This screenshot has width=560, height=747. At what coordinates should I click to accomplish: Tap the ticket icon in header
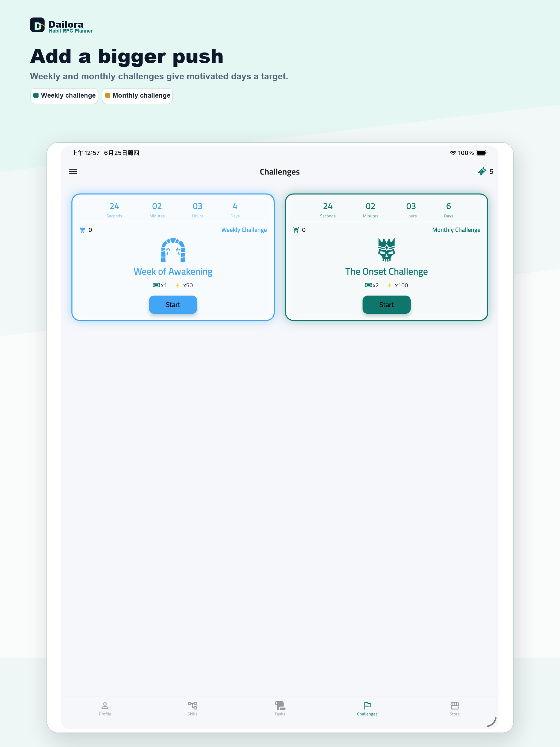point(482,171)
